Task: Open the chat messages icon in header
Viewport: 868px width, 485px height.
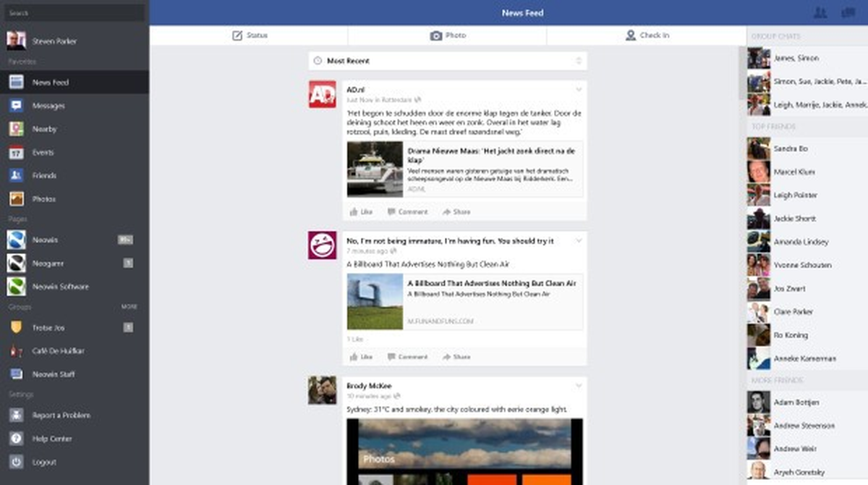Action: (x=848, y=12)
